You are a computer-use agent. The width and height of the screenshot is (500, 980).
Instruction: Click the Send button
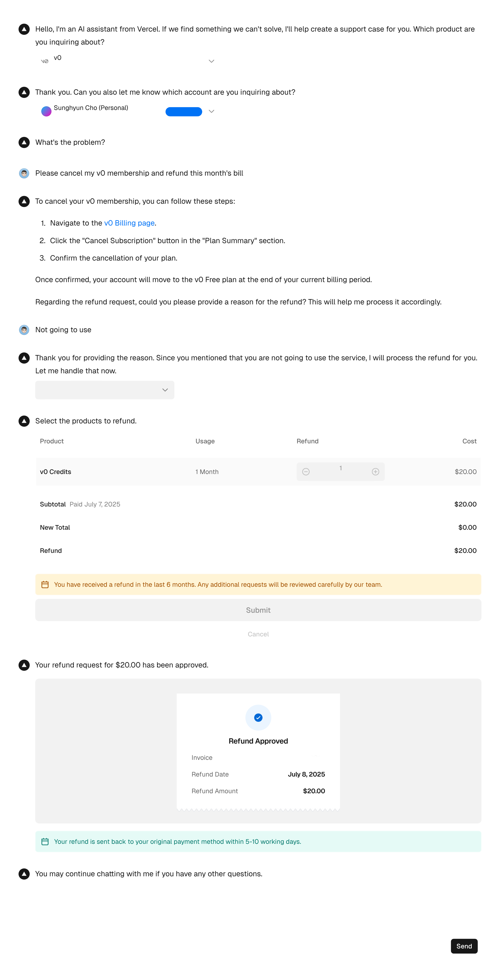coord(464,946)
